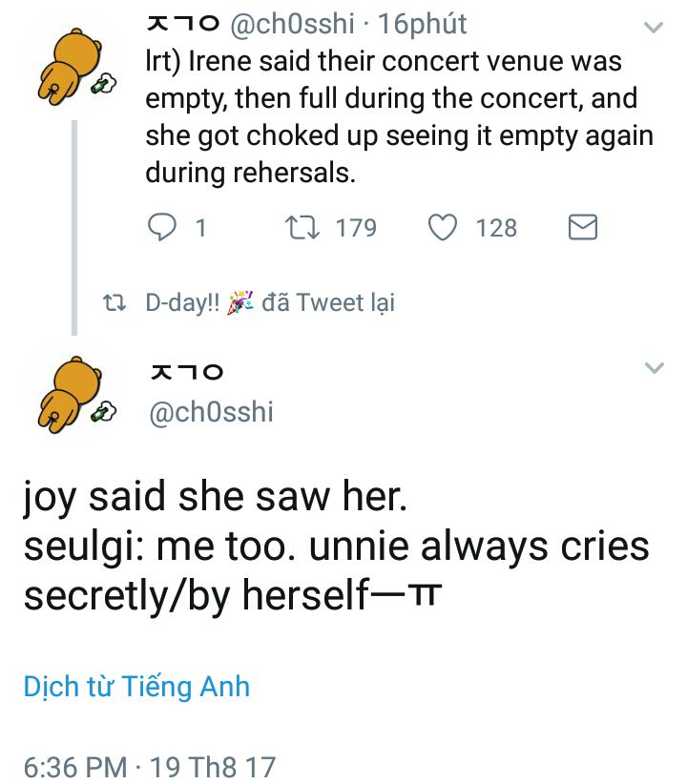Image resolution: width=687 pixels, height=784 pixels.
Task: Click the party popper emoji after D-day!!
Action: 242,303
